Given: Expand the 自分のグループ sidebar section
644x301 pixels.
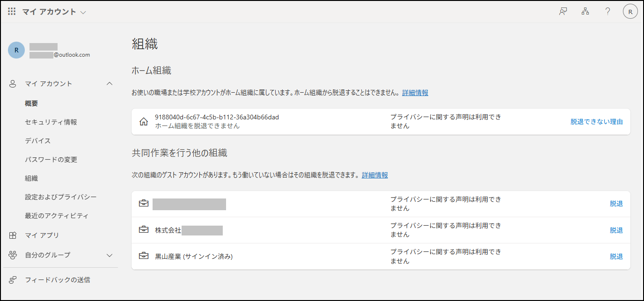Looking at the screenshot, I should [110, 255].
